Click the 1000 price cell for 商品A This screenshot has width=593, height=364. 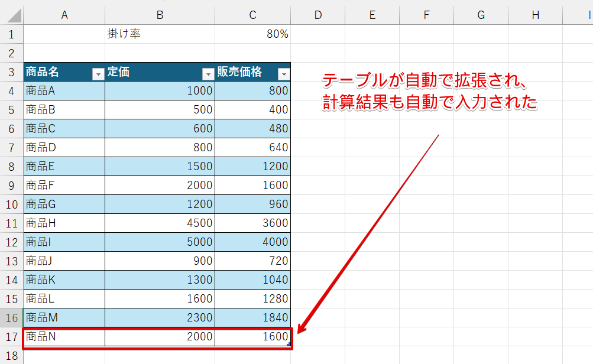(x=160, y=91)
